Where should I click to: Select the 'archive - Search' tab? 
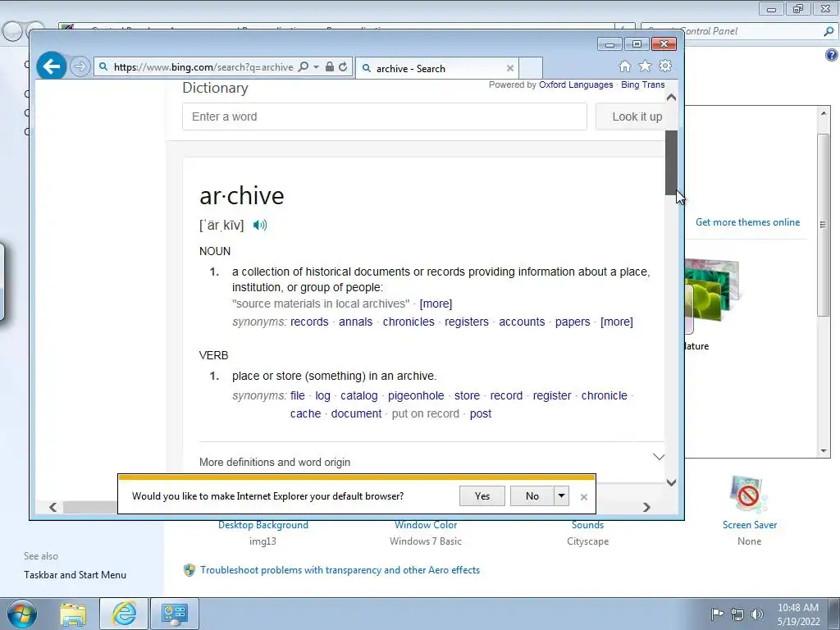(x=438, y=68)
